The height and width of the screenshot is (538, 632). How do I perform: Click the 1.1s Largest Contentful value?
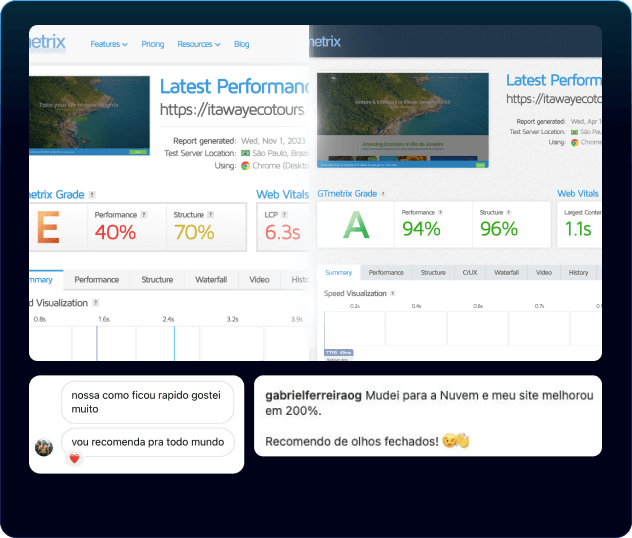pyautogui.click(x=578, y=229)
